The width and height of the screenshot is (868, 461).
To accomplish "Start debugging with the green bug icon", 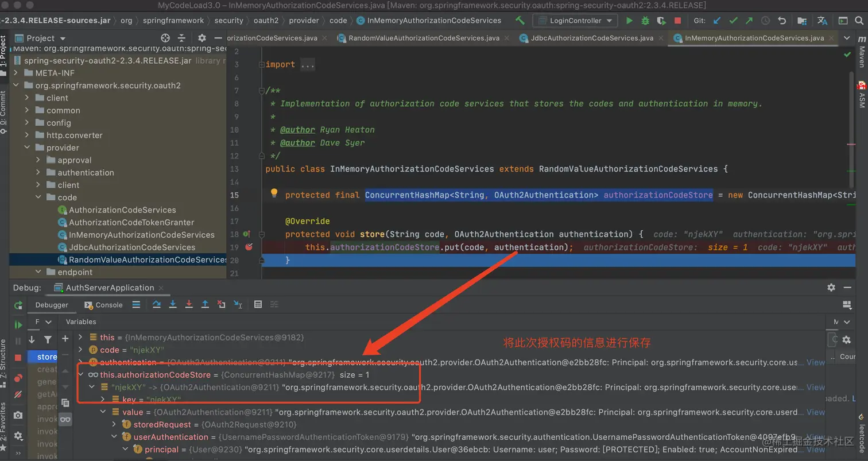I will 645,20.
